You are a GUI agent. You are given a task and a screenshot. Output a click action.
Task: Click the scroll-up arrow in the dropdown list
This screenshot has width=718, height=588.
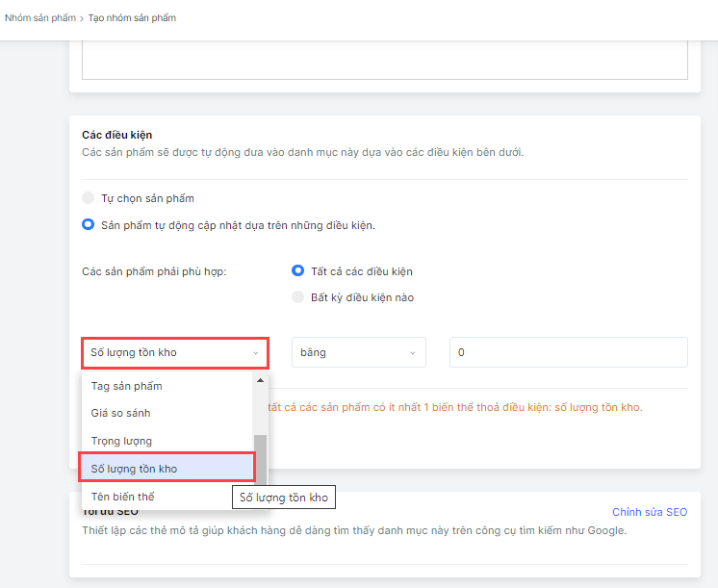point(260,379)
